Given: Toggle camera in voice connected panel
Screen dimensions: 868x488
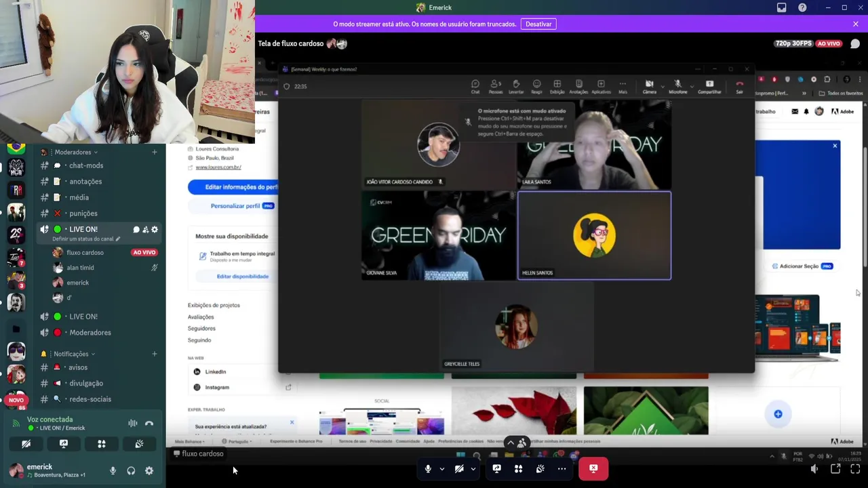Looking at the screenshot, I should pos(26,444).
